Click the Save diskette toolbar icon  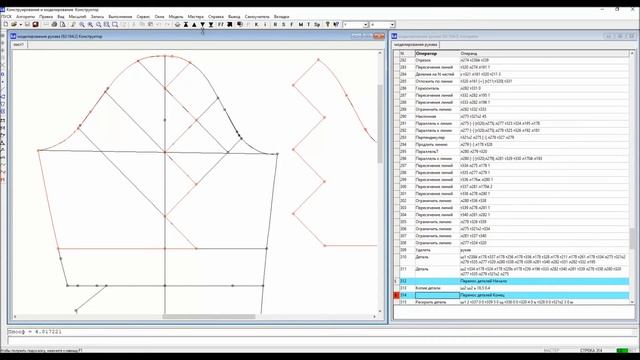point(28,24)
